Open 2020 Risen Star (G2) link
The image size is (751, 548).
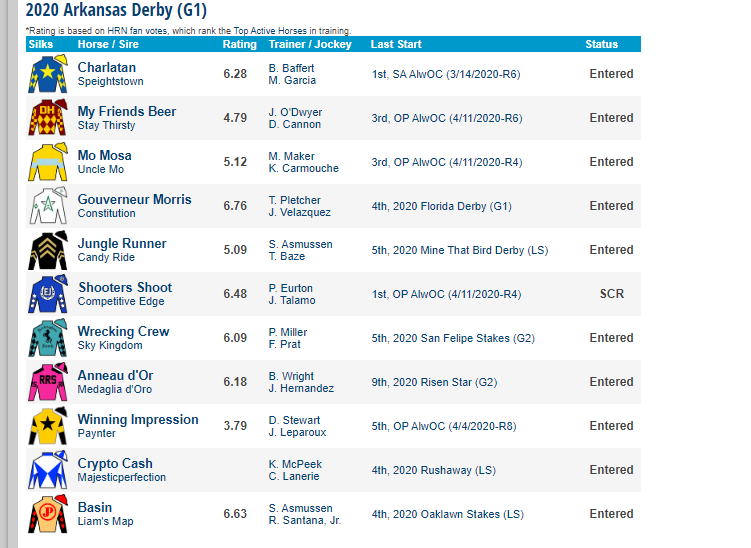pos(434,382)
